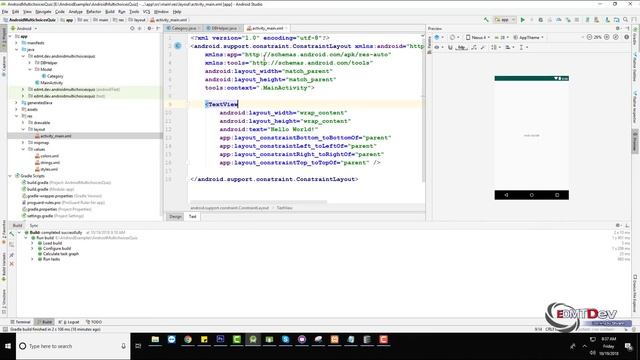Viewport: 640px width, 360px height.
Task: Open the orientation dropdown in preview toolbar
Action: click(x=453, y=37)
